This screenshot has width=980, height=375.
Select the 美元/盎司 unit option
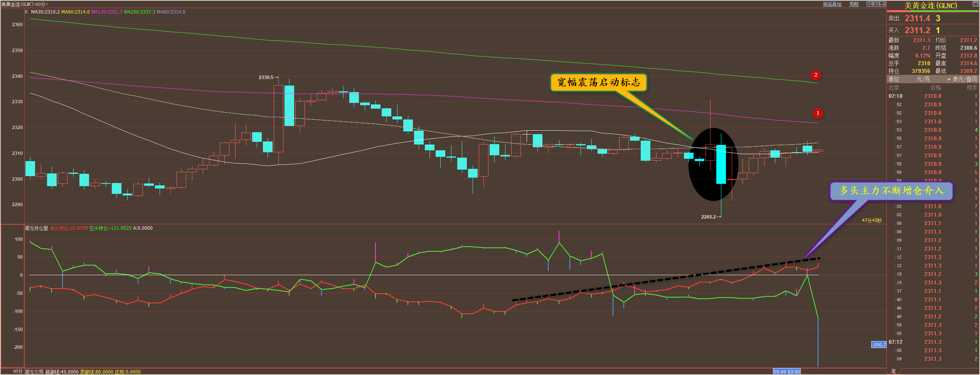point(962,79)
